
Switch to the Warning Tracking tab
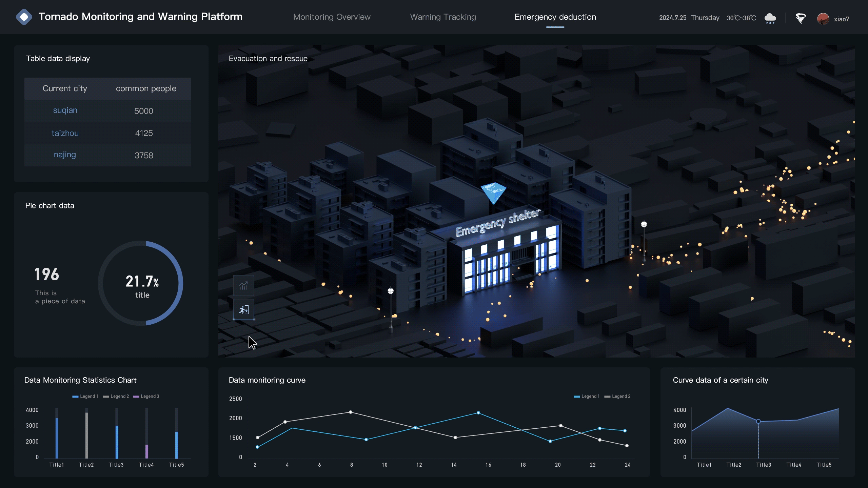(x=443, y=17)
